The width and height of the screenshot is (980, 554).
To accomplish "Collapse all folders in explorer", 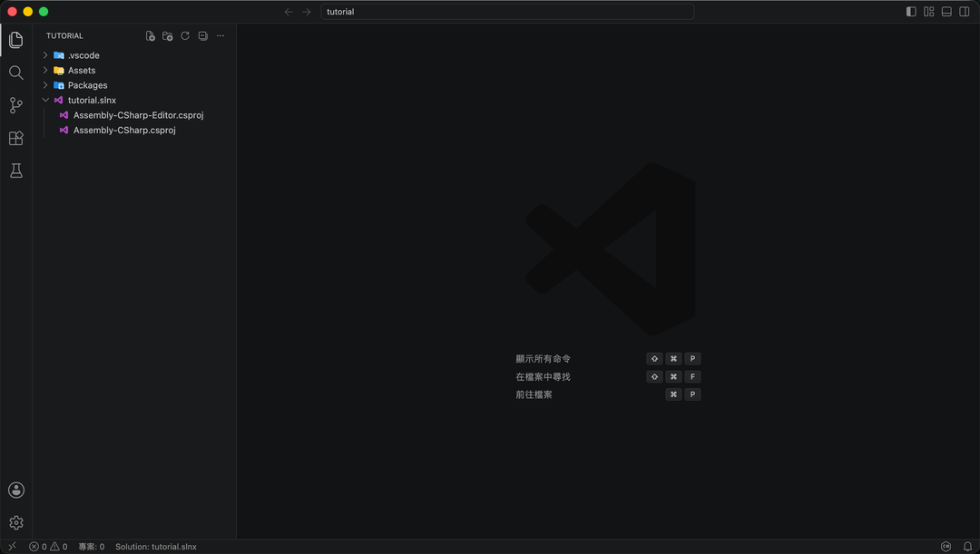I will click(203, 36).
